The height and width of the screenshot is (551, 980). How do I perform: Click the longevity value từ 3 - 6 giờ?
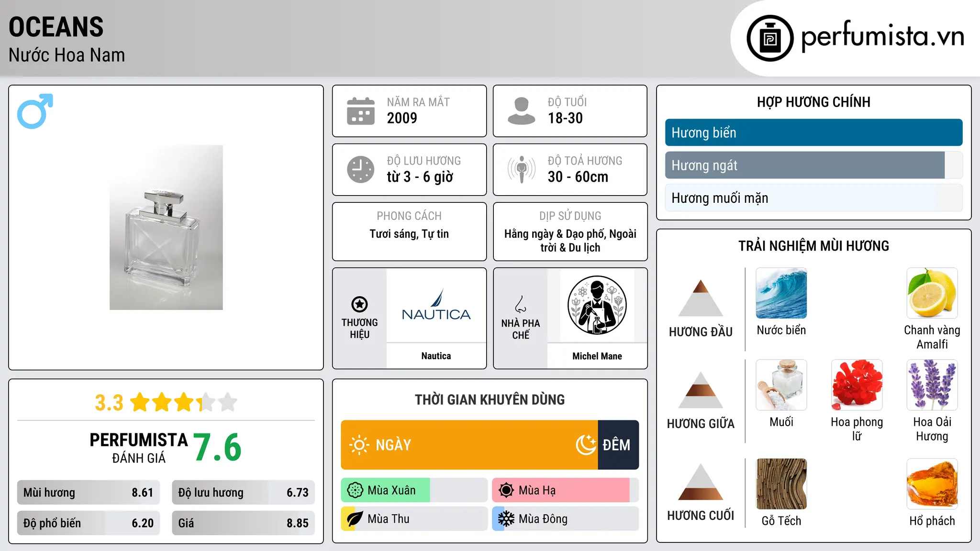coord(420,177)
